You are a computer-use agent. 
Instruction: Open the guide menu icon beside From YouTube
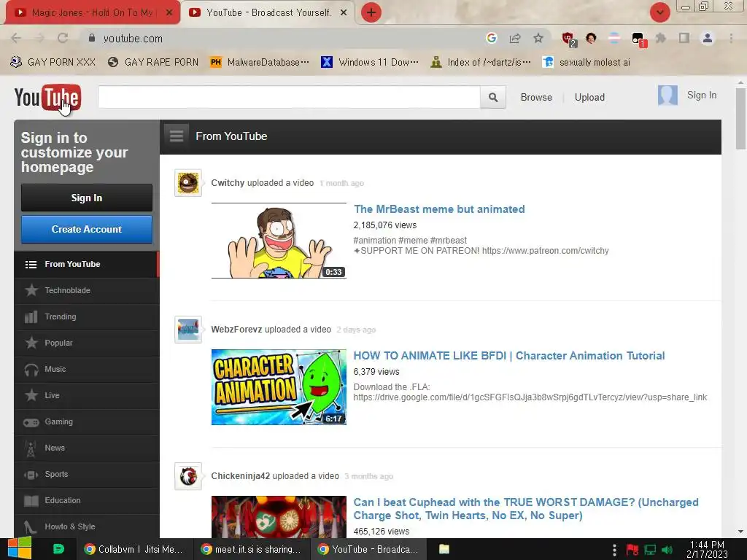tap(177, 136)
